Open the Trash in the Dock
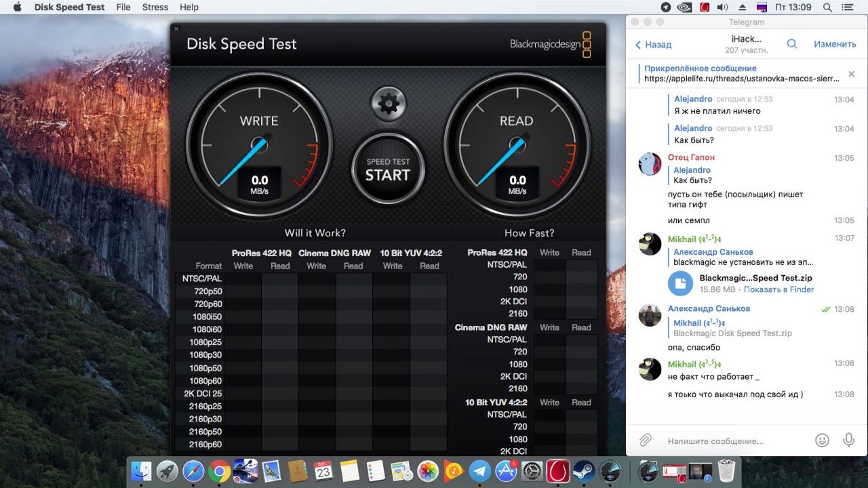The height and width of the screenshot is (488, 868). click(727, 471)
